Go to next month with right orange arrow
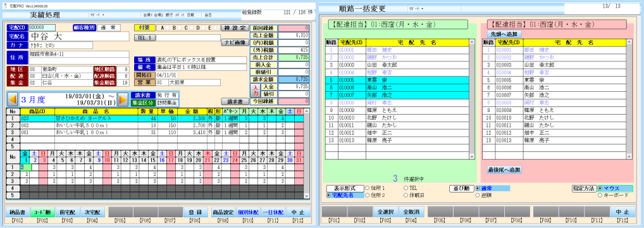This screenshot has width=644, height=228. pos(123,99)
